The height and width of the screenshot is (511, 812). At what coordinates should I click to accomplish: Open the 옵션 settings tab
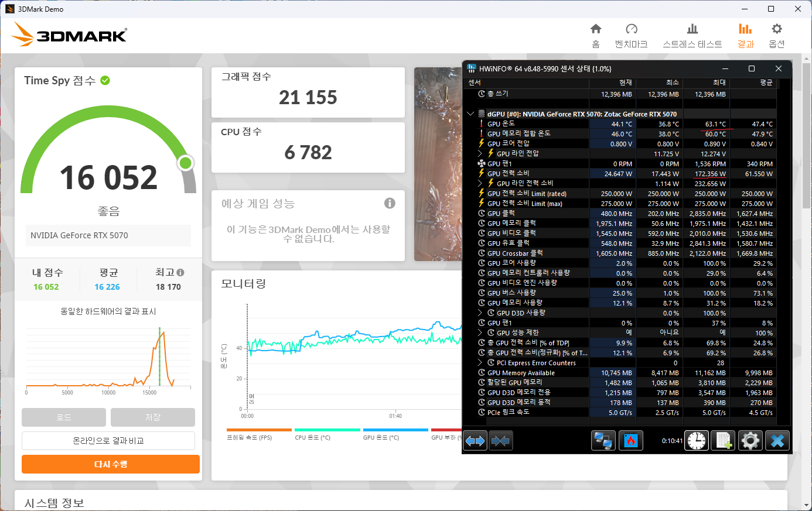tap(777, 36)
